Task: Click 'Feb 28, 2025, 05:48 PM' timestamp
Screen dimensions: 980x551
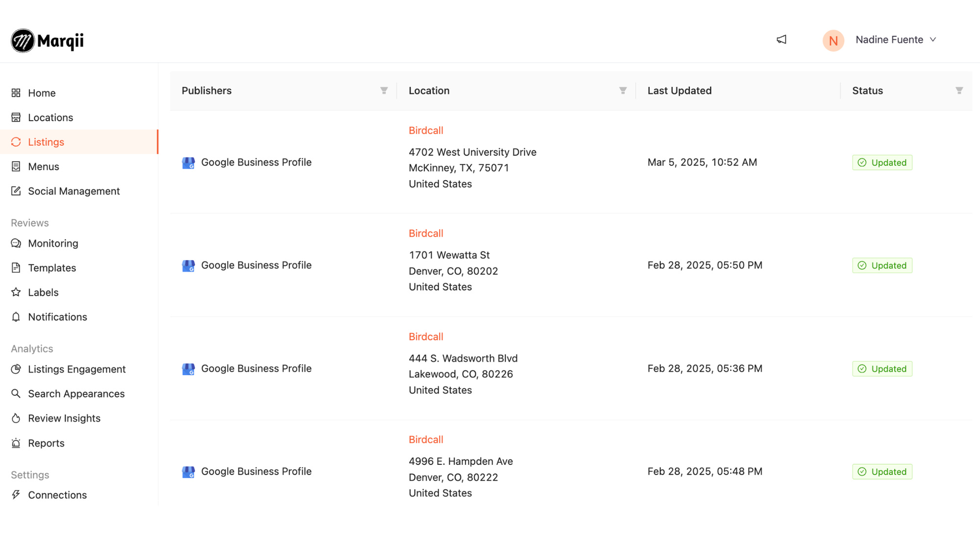Action: 705,471
